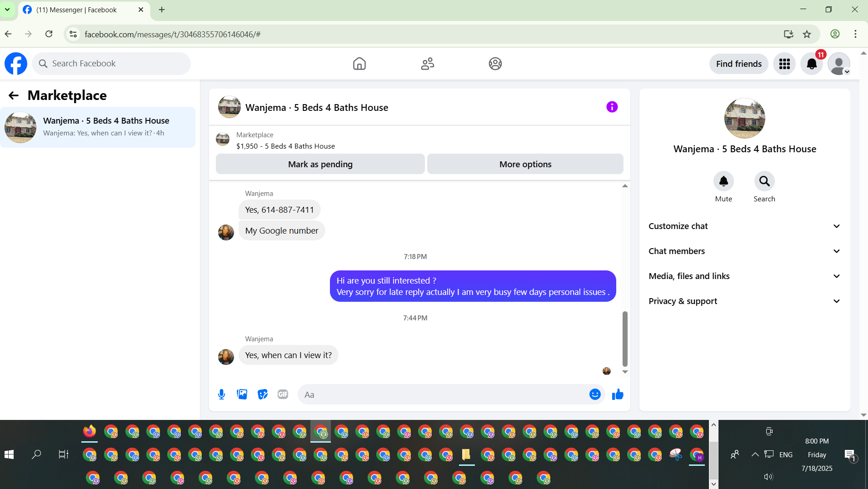Open Wanjema's avatar beside 'Yes, when can I view it?'
Screen dimensions: 868x489
point(226,357)
